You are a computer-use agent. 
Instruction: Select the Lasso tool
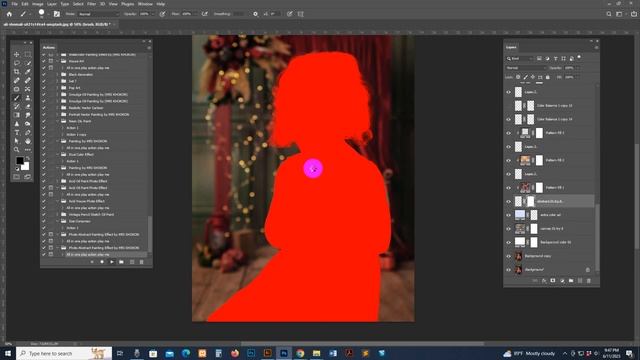click(16, 63)
